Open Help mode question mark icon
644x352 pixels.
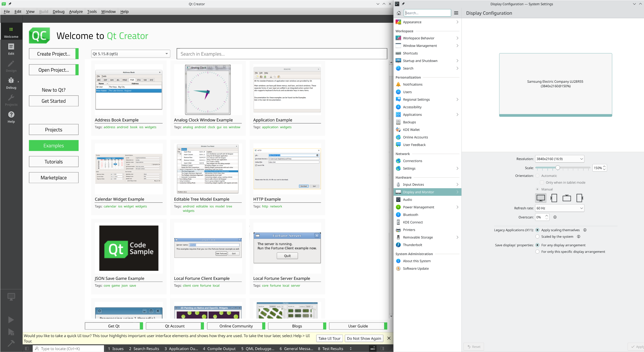(11, 117)
